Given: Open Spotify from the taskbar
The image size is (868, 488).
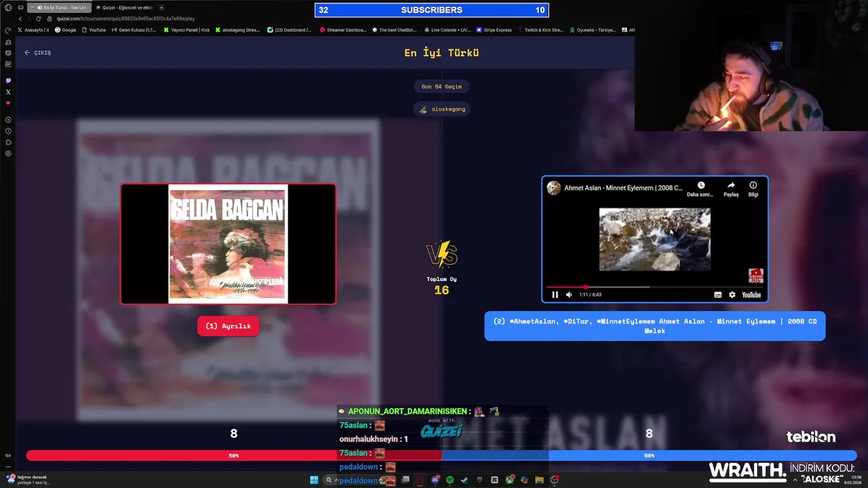Looking at the screenshot, I should tap(450, 480).
